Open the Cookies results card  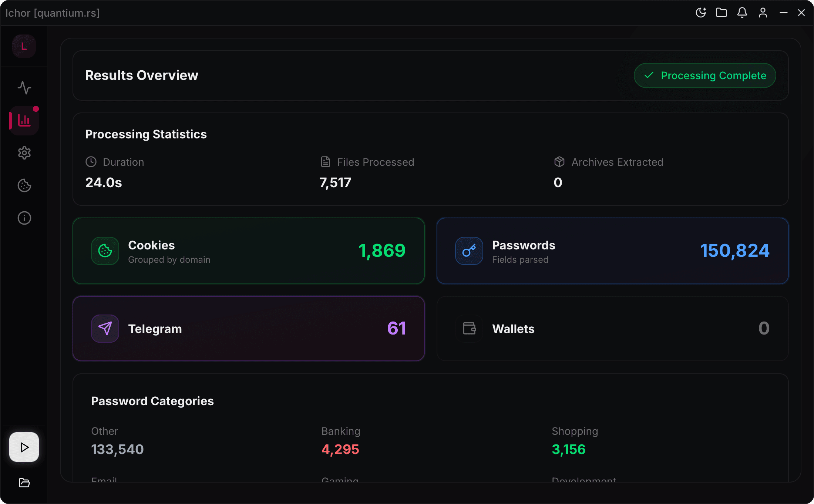[249, 251]
